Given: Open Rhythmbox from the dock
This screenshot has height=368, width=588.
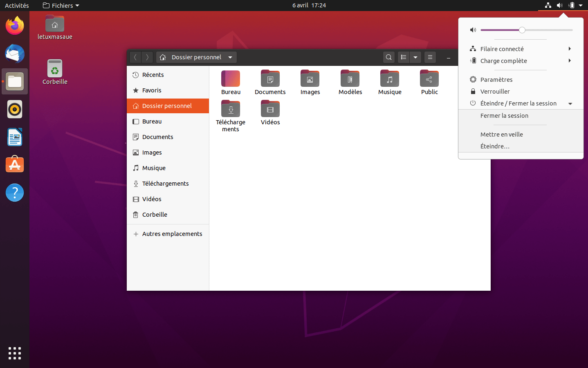Looking at the screenshot, I should (15, 110).
